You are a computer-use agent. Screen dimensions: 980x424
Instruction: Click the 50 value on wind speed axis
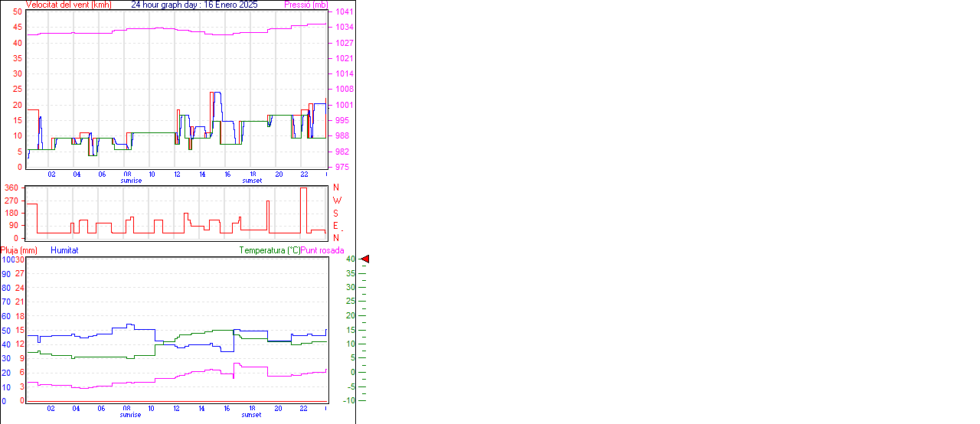[x=17, y=12]
